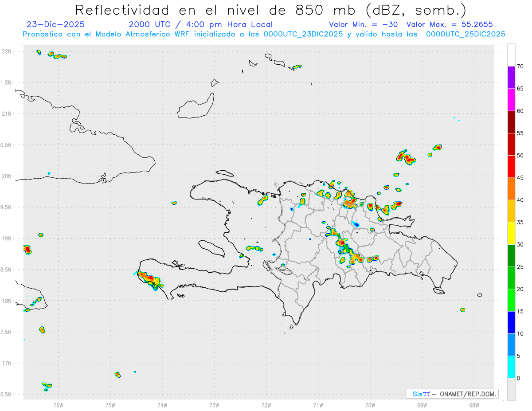Click the 'SisTT - ONAMET/REP.DOM.' credit box

click(452, 394)
